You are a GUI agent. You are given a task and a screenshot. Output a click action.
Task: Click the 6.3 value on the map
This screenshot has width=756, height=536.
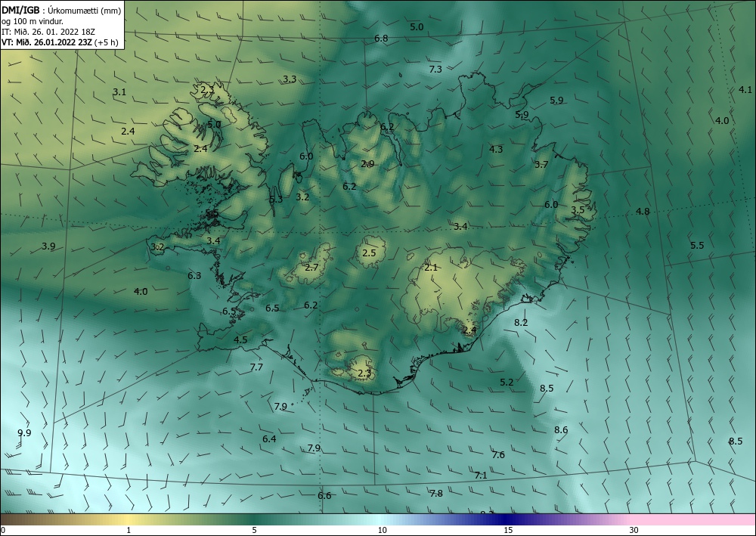click(194, 276)
